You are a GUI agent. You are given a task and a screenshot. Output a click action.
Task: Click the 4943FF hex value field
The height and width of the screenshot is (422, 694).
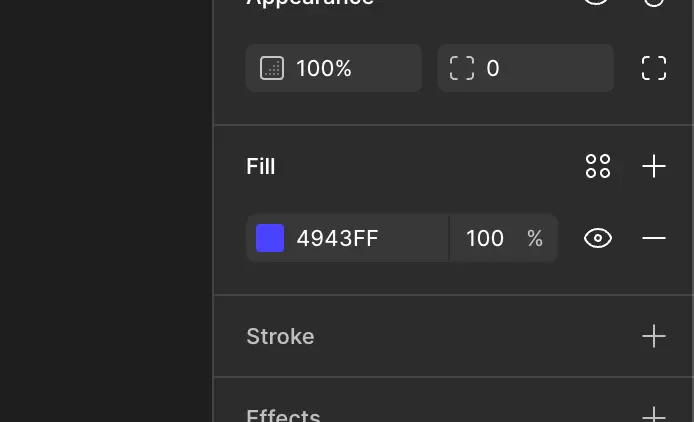[x=360, y=238]
